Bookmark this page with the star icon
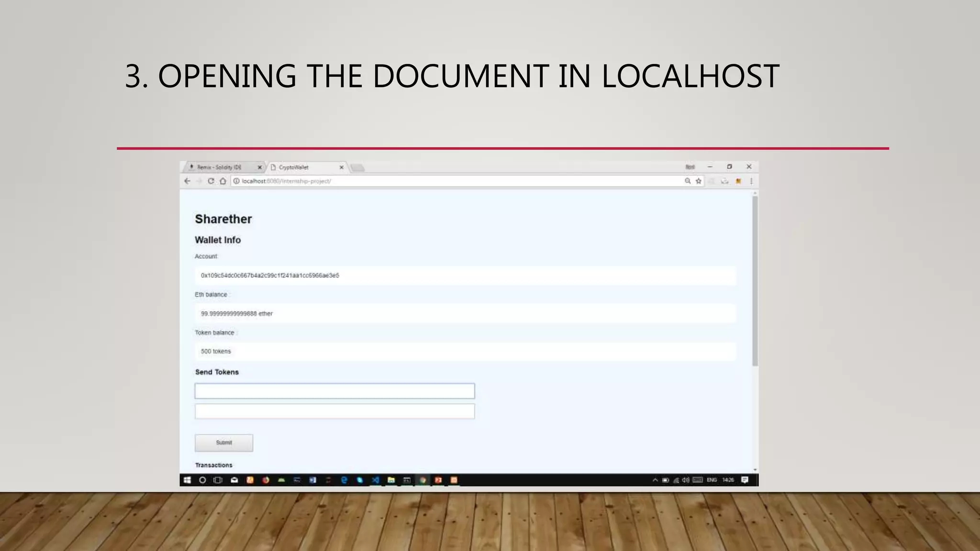 (x=699, y=181)
